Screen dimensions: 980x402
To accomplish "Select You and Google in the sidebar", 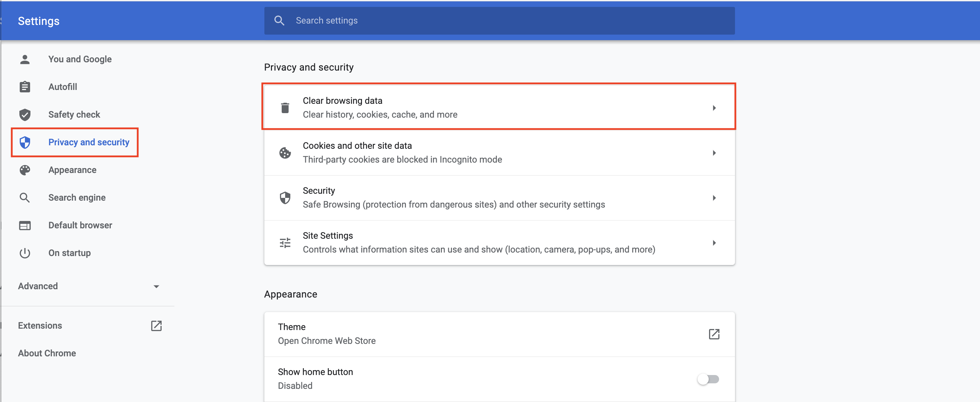I will [x=80, y=59].
